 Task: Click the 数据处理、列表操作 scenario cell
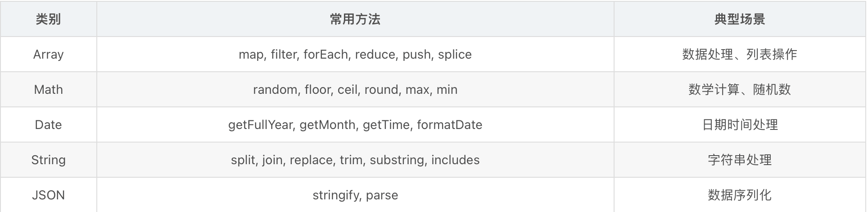coord(739,55)
